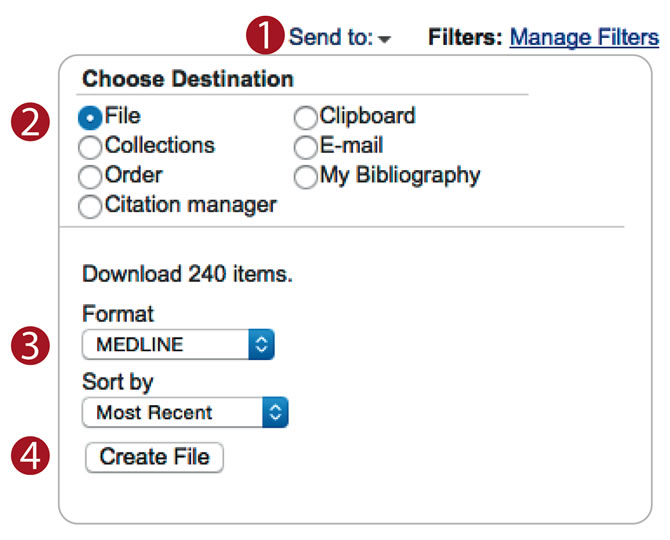This screenshot has width=670, height=540.
Task: Select the Order radio button
Action: [90, 176]
